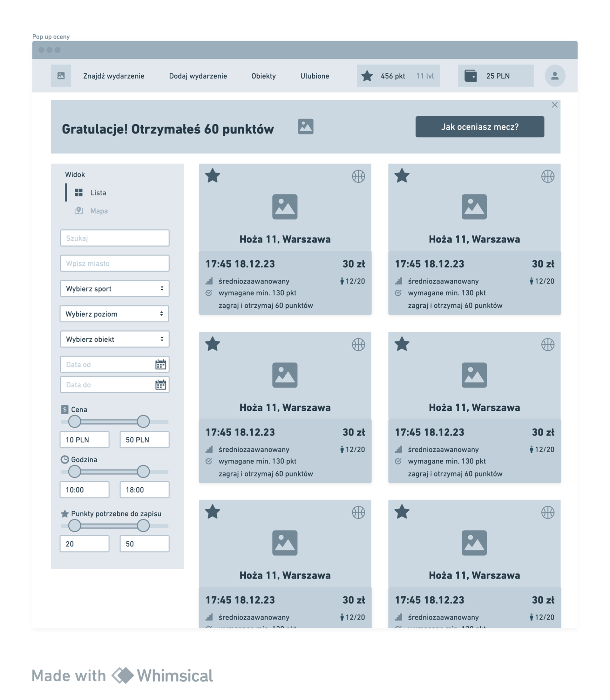The image size is (610, 700).
Task: Toggle favorite star on top-left event card
Action: [213, 176]
